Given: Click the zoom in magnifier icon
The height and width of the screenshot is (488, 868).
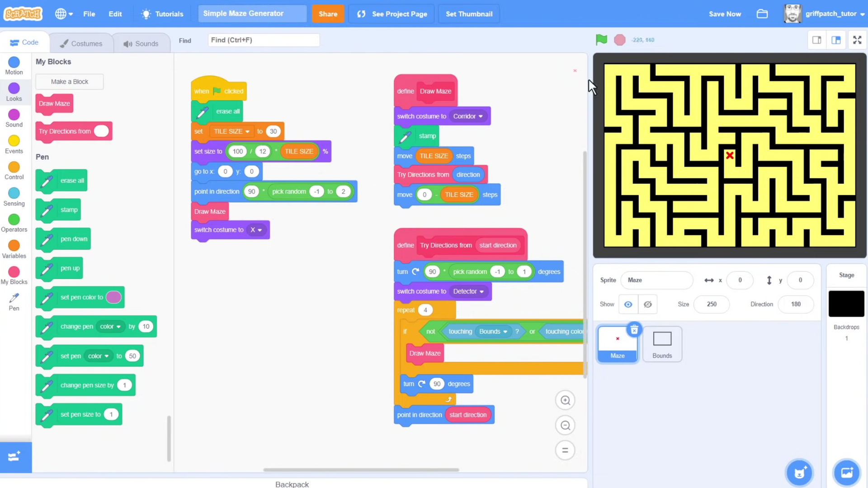Looking at the screenshot, I should pos(566,400).
